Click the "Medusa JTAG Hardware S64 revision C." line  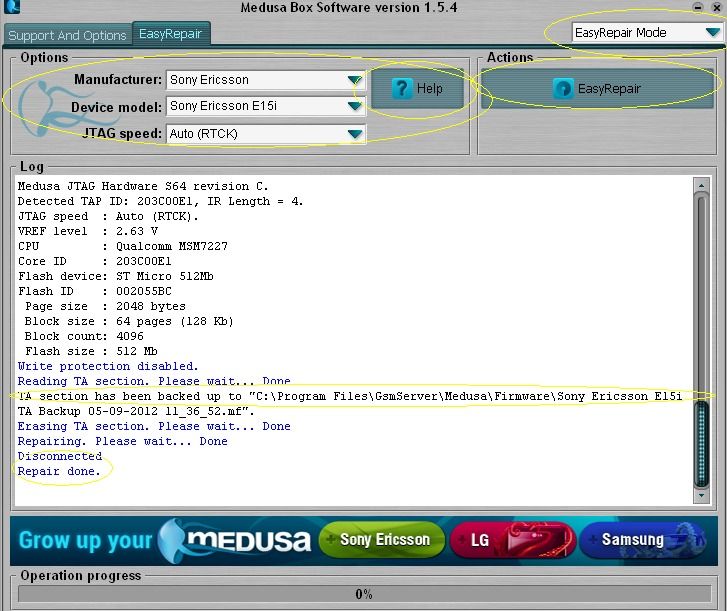point(143,186)
